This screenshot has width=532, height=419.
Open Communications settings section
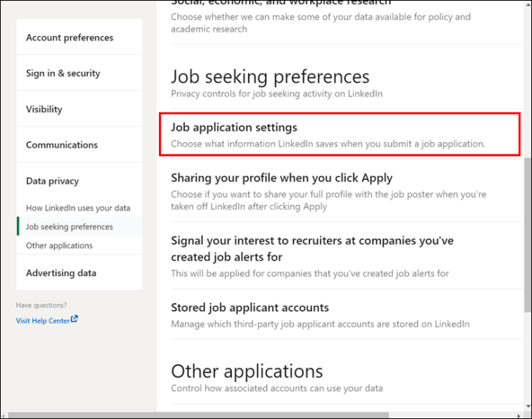coord(62,145)
